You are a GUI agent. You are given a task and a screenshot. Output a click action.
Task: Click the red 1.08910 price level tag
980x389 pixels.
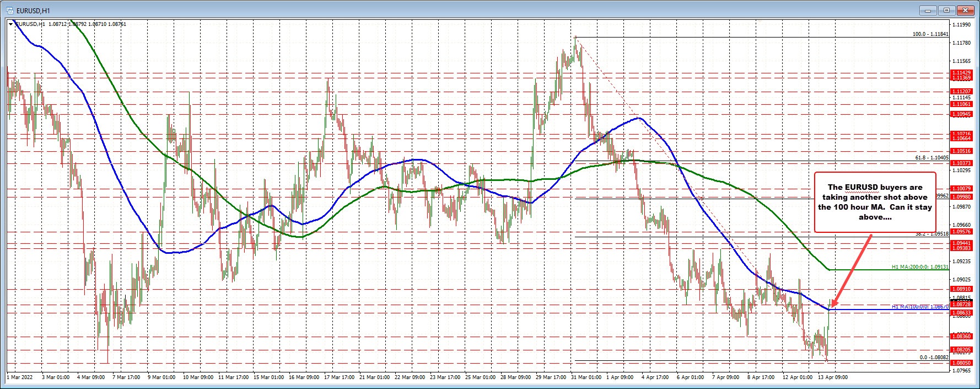(x=962, y=289)
